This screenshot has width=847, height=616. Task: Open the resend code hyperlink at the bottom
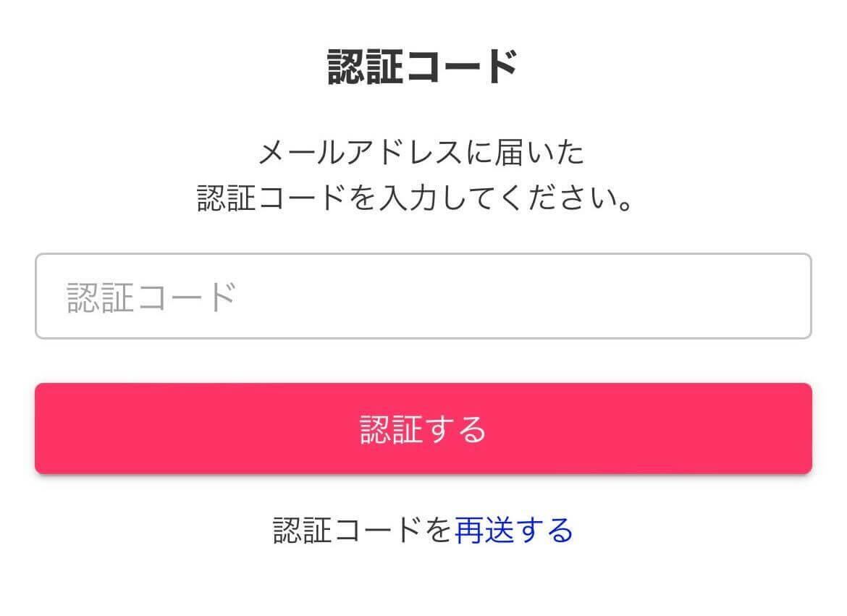pos(513,530)
